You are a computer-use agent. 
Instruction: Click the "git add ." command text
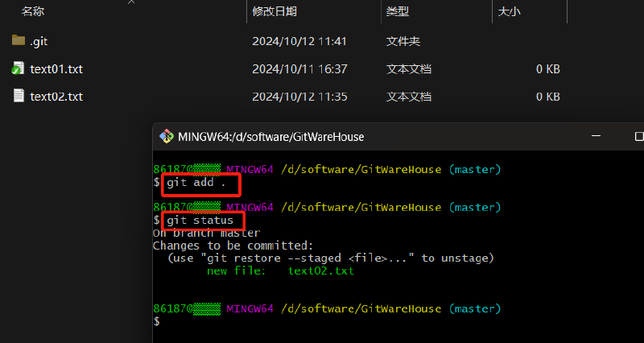(196, 183)
